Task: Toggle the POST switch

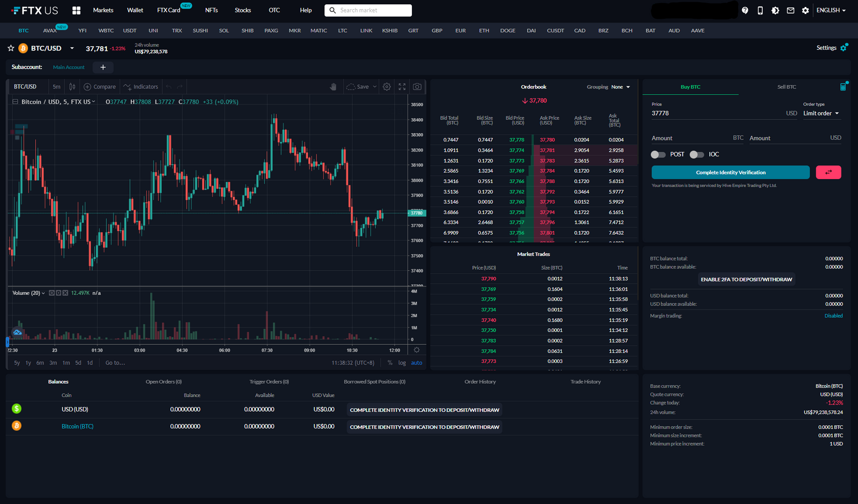Action: point(658,154)
